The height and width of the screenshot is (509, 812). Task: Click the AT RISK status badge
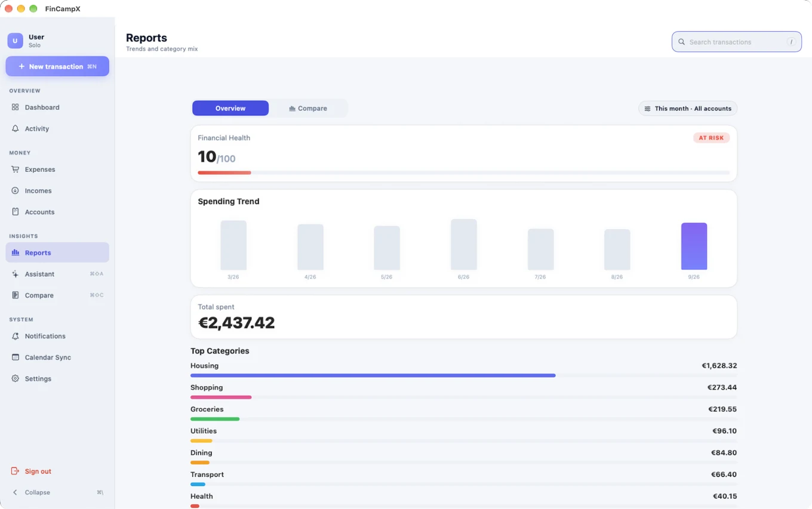click(711, 138)
